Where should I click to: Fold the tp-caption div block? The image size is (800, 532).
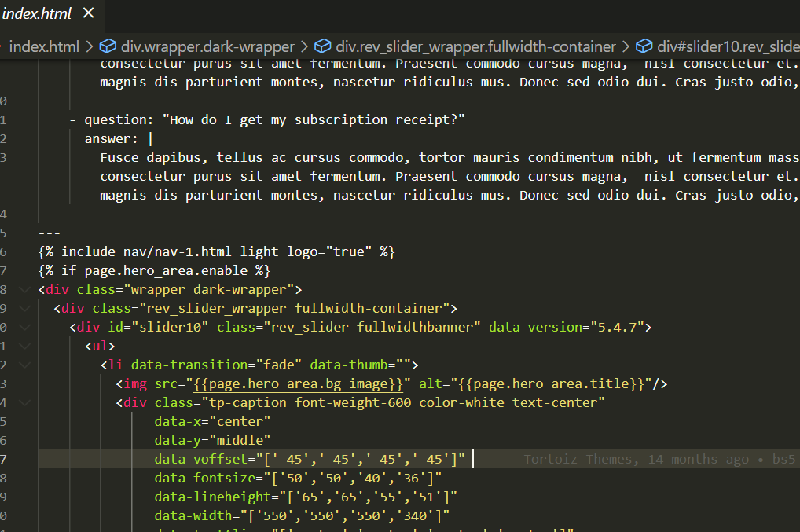point(24,402)
